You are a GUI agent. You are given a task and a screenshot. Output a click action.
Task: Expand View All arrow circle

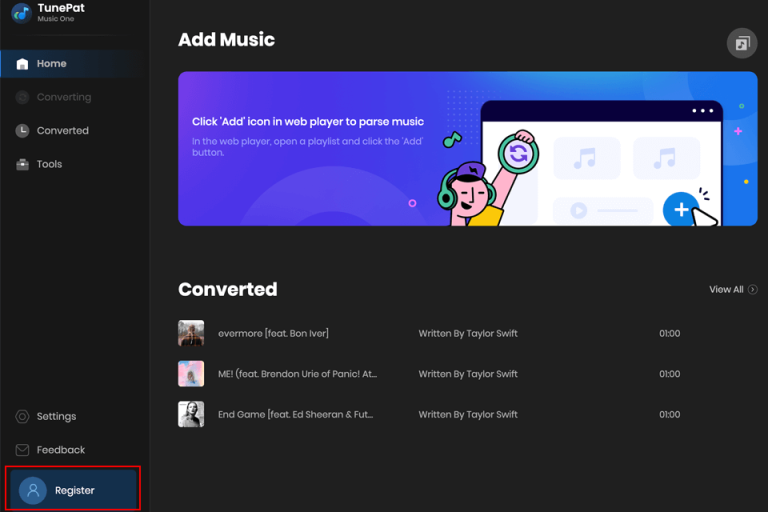point(753,290)
